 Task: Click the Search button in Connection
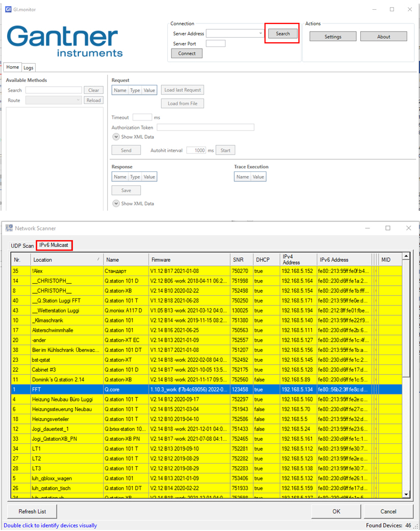(282, 34)
